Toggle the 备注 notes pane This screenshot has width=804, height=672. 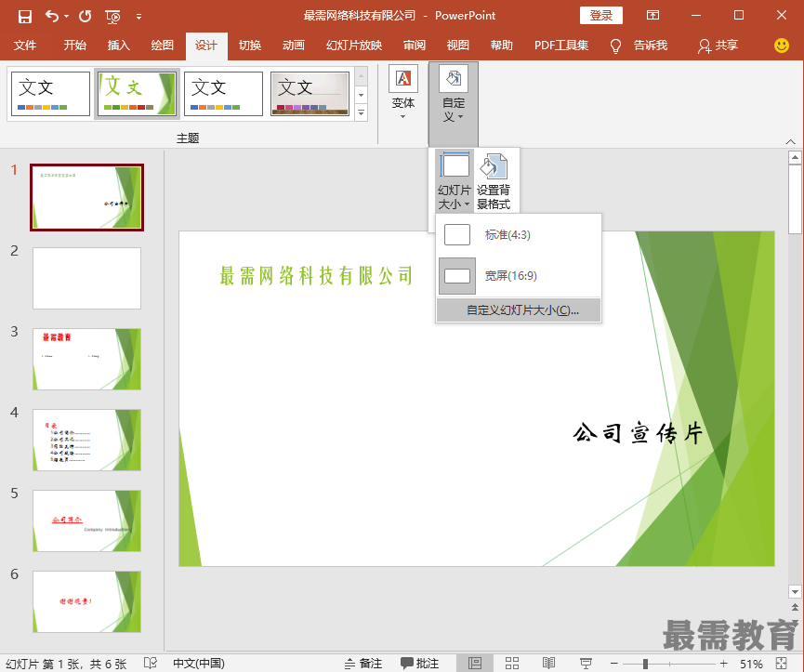click(x=363, y=664)
